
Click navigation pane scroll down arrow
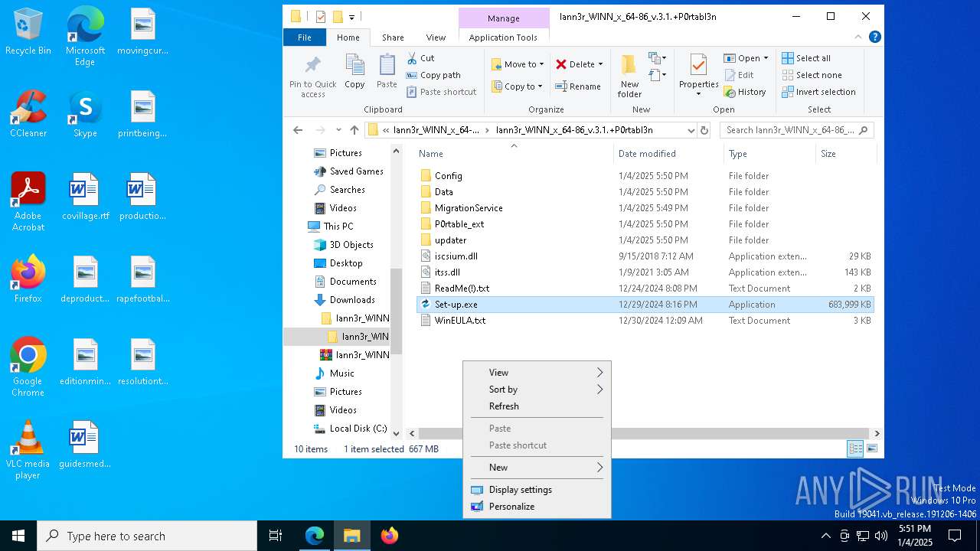[396, 433]
